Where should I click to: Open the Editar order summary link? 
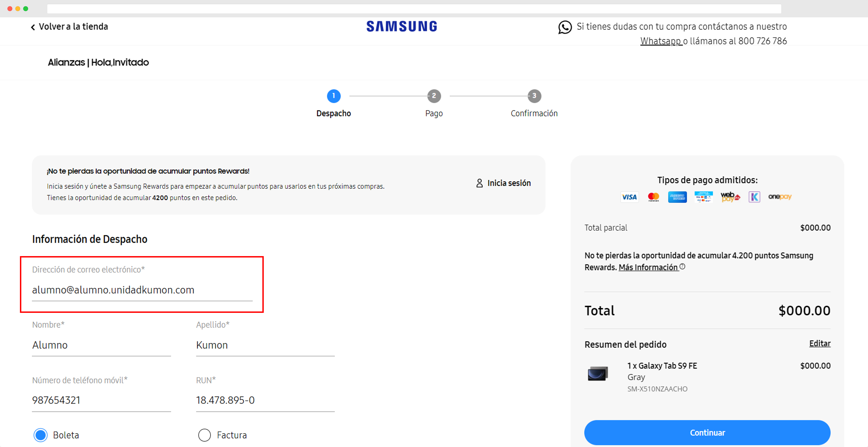pyautogui.click(x=819, y=343)
